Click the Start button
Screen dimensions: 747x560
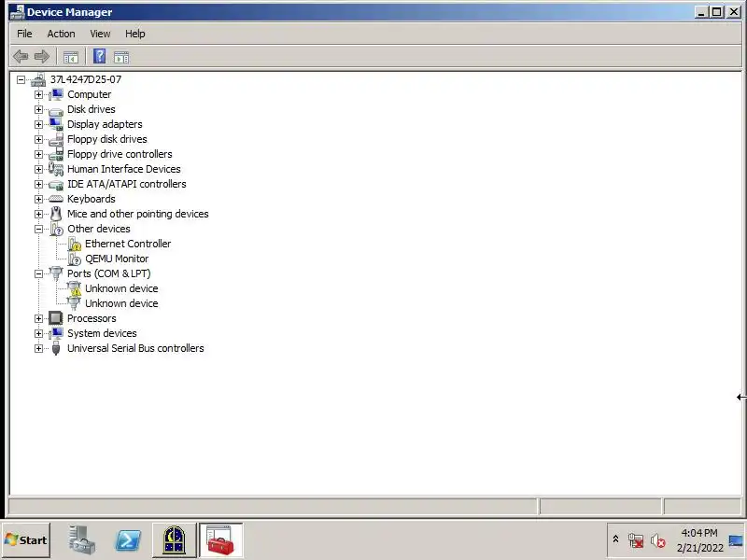click(26, 540)
